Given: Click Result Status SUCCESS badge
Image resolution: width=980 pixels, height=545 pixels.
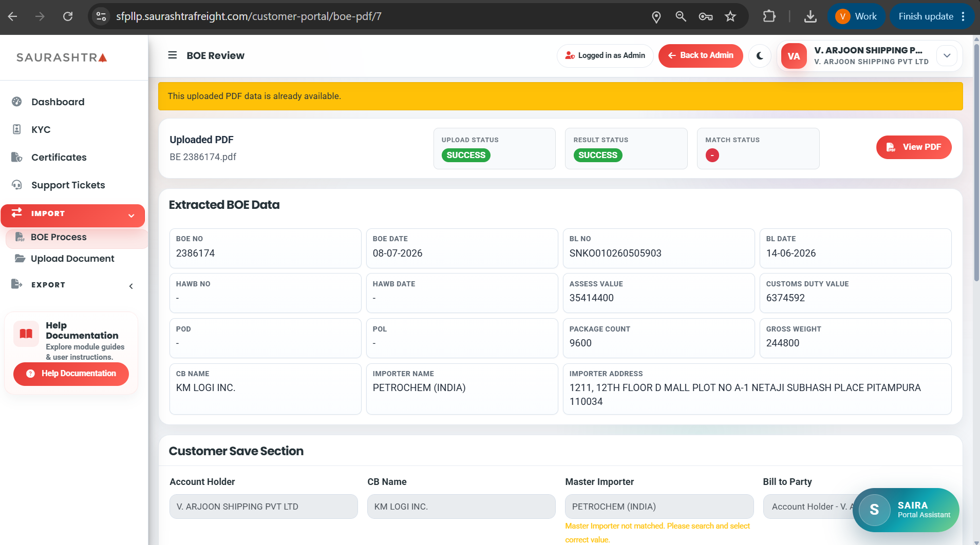Looking at the screenshot, I should (x=598, y=155).
